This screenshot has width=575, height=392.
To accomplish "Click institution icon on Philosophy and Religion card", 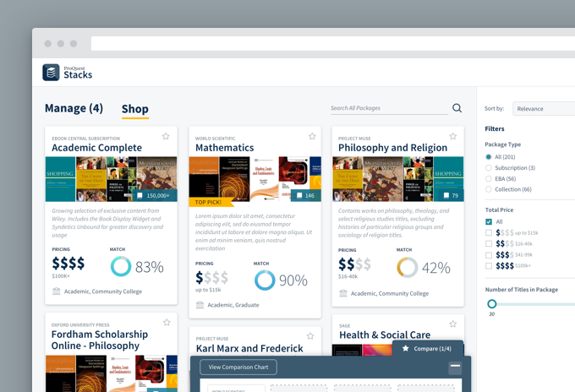I will point(343,293).
